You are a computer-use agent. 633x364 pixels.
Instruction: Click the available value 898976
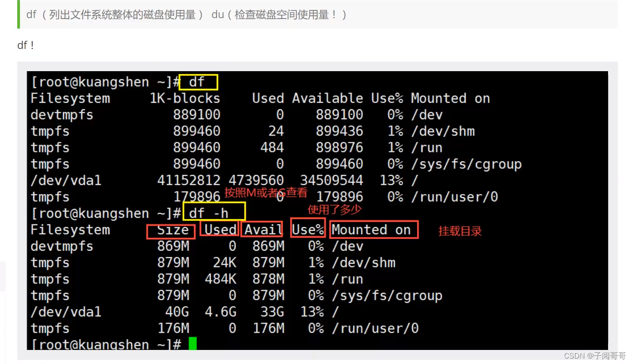click(x=339, y=148)
